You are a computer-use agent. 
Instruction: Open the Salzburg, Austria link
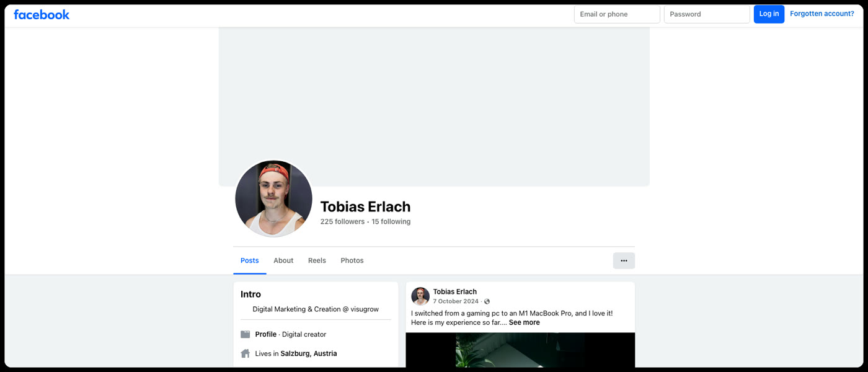[309, 353]
